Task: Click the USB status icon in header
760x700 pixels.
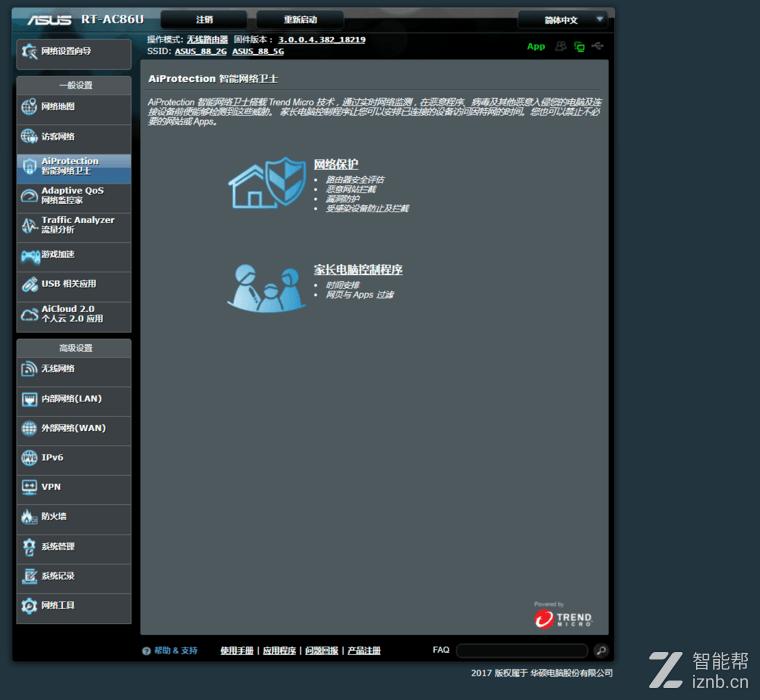Action: [x=598, y=46]
